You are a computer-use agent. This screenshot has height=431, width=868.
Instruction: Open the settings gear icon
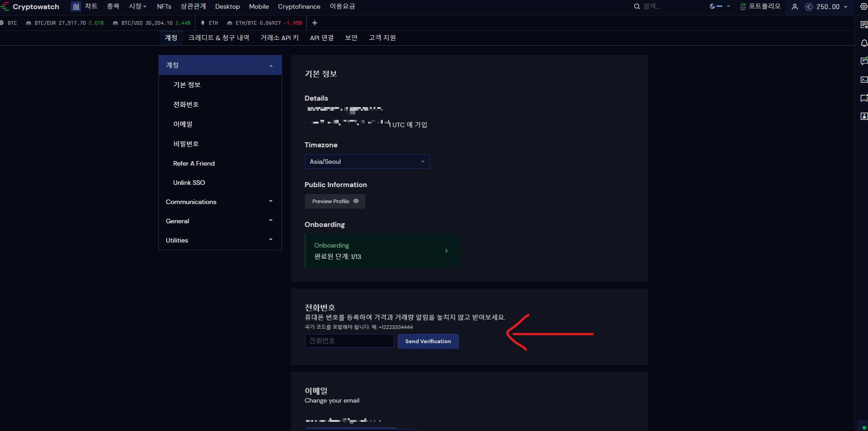pos(863,6)
